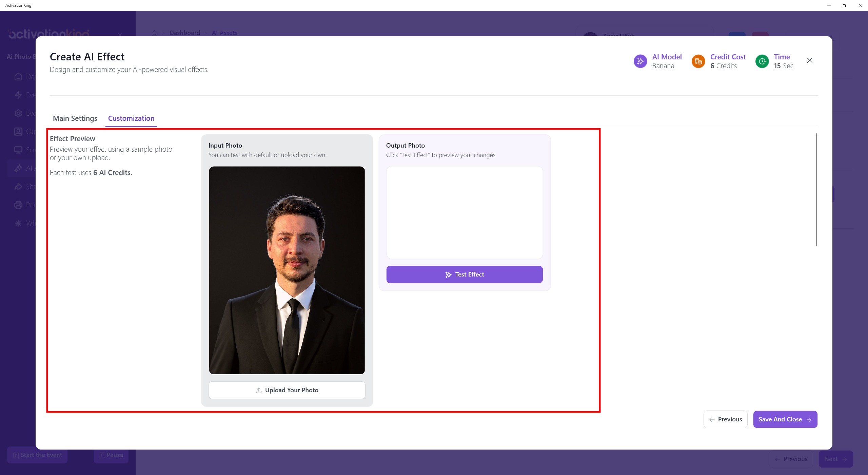Click the empty Output Photo preview area
Viewport: 868px width, 475px height.
(464, 212)
